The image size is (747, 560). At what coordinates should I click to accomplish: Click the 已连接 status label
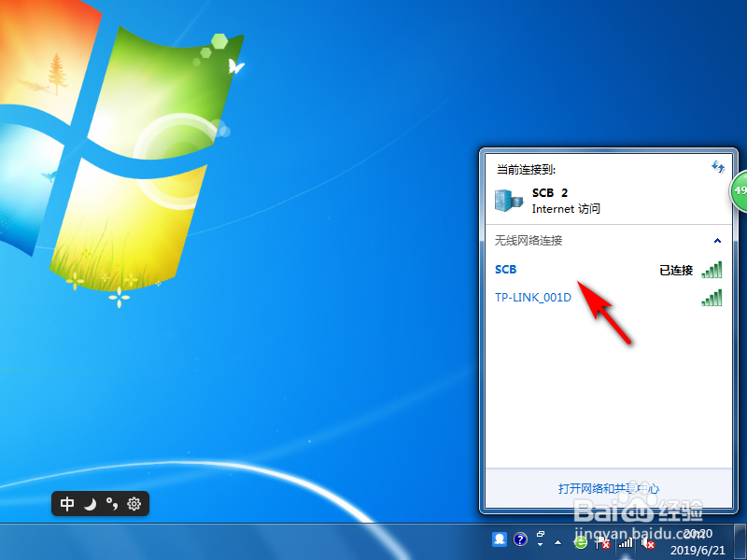point(676,271)
